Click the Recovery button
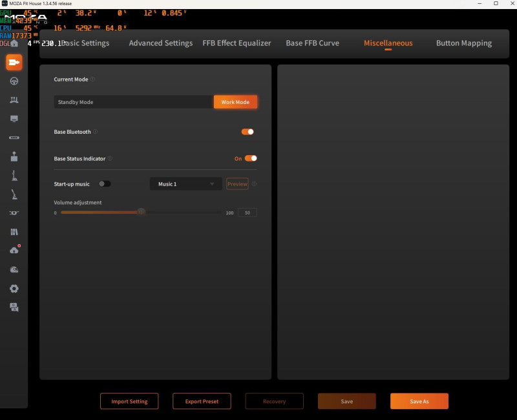Viewport: 517px width, 420px height. tap(274, 401)
